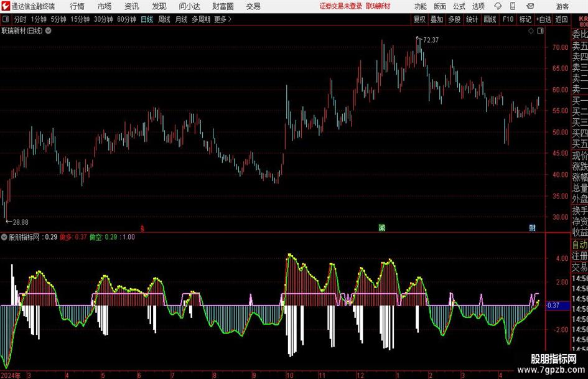The image size is (588, 379).
Task: Open the 选项 menu
Action: click(478, 6)
